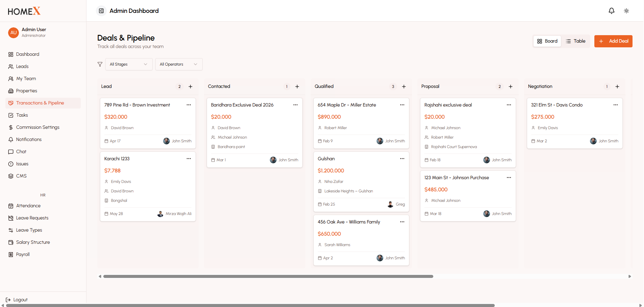
Task: Switch to Table view
Action: pyautogui.click(x=575, y=41)
